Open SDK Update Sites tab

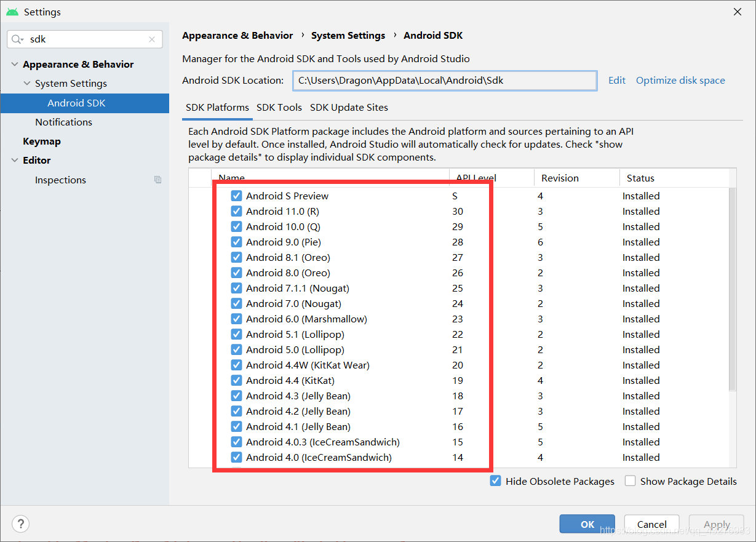coord(349,107)
